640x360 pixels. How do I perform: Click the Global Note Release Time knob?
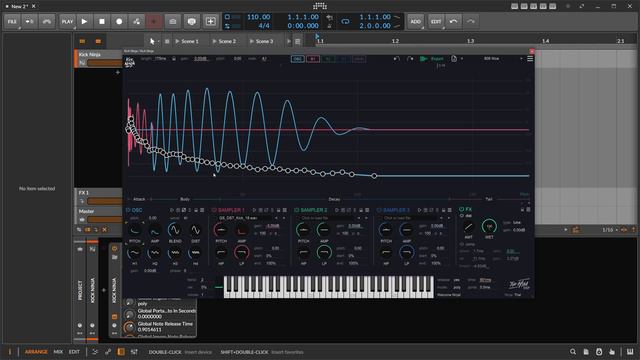[129, 327]
